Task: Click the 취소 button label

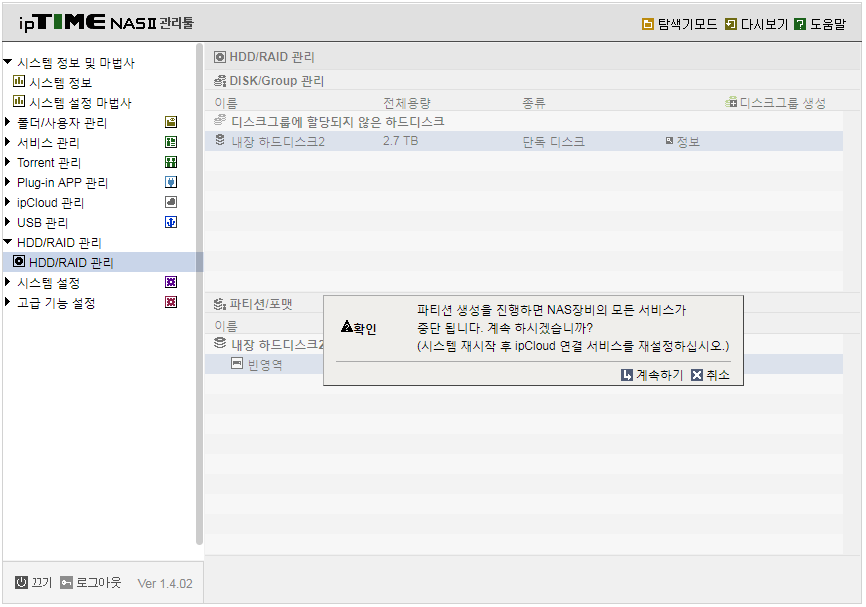Action: (718, 375)
